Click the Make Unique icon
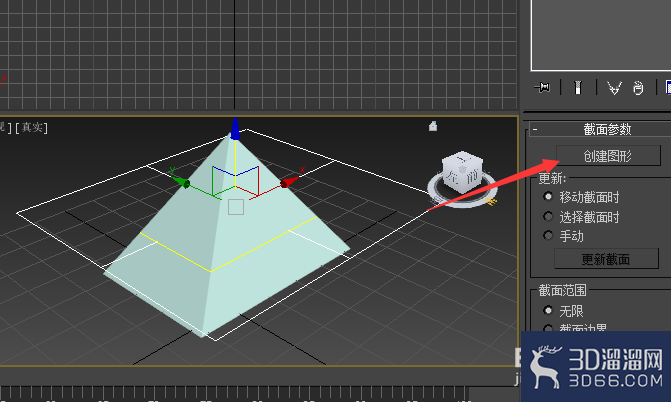The width and height of the screenshot is (671, 402). pos(614,88)
